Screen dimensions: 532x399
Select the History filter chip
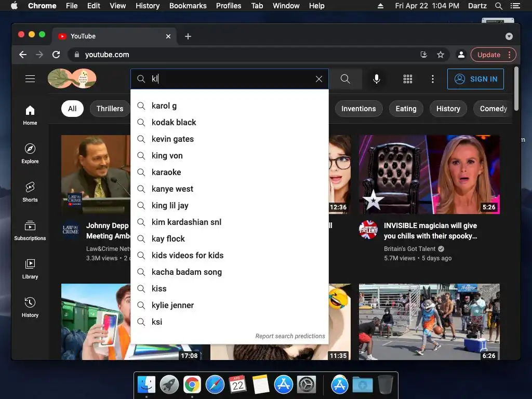tap(448, 109)
